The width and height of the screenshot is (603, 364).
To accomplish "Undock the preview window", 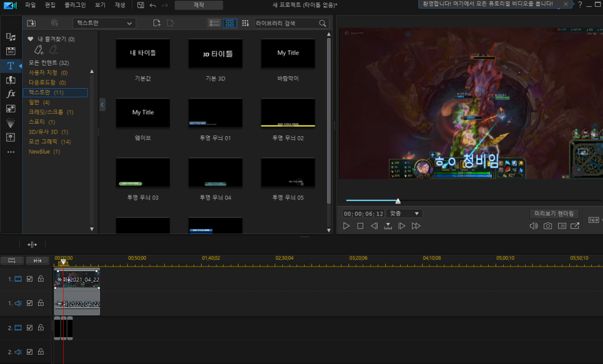I will (x=575, y=226).
